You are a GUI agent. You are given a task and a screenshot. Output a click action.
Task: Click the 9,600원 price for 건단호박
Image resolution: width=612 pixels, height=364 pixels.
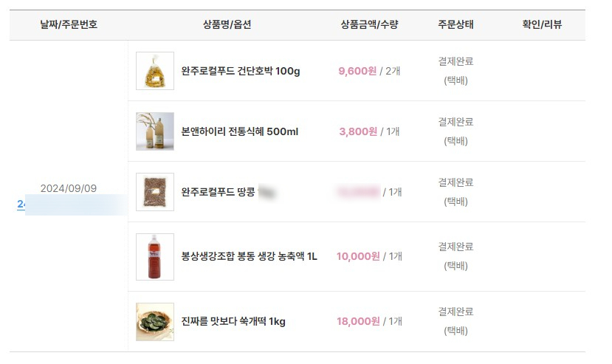click(x=357, y=71)
